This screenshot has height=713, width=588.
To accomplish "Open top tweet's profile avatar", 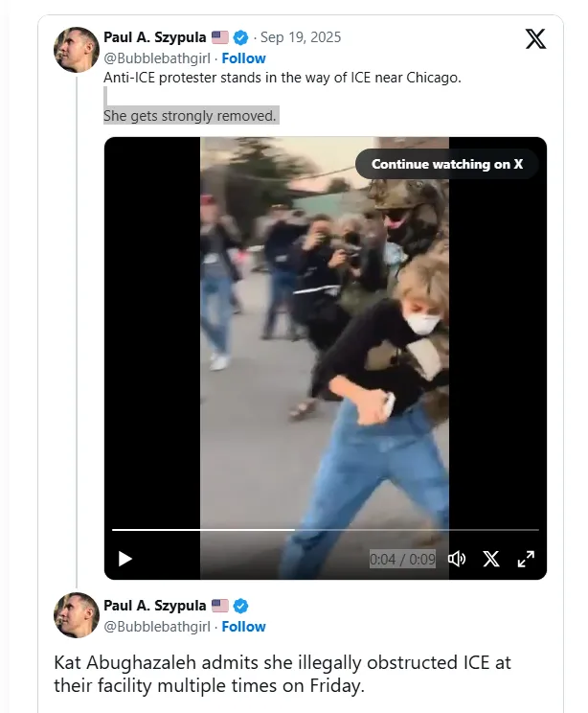I will pos(78,50).
